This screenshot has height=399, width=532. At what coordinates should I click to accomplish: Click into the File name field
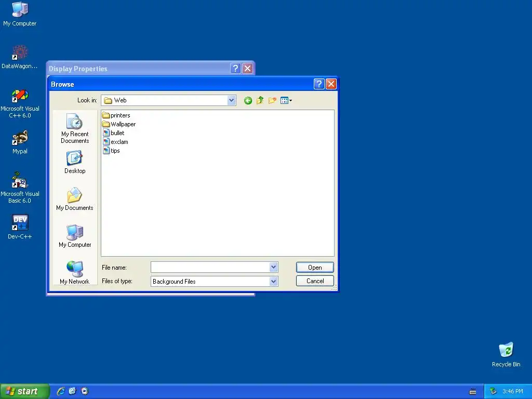click(210, 268)
